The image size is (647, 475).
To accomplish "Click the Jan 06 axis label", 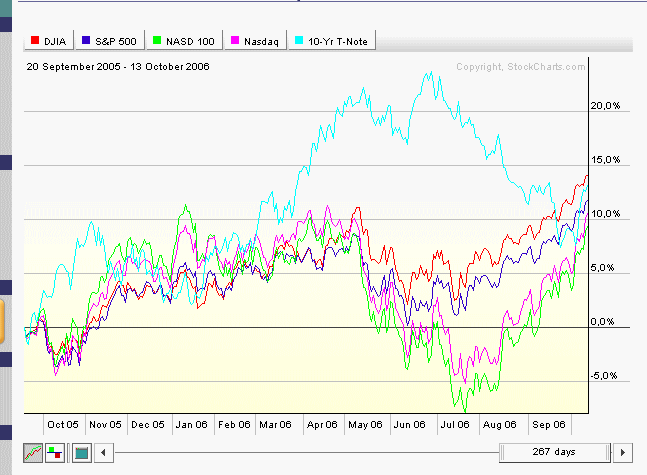I will [191, 425].
